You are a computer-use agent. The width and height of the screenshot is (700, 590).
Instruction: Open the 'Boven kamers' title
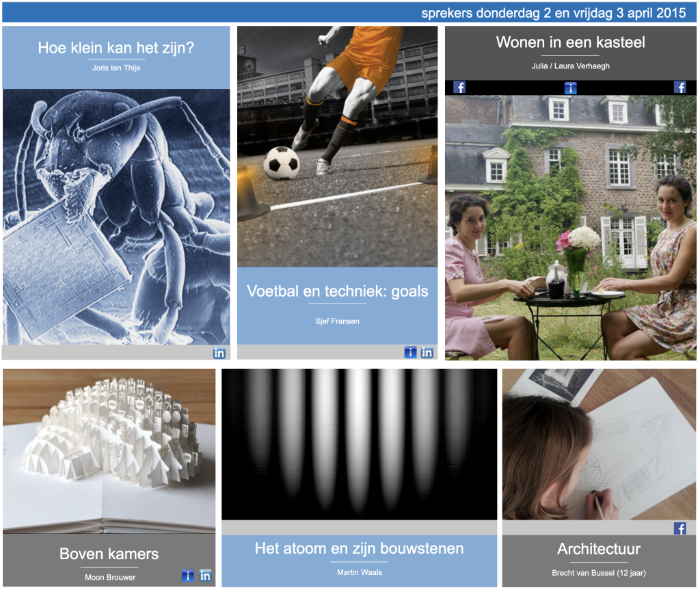109,554
